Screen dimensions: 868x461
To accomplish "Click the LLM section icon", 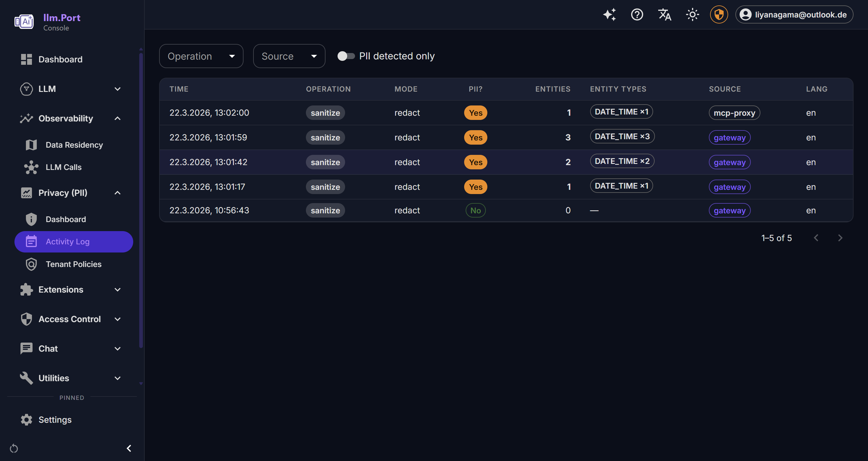I will (x=26, y=89).
